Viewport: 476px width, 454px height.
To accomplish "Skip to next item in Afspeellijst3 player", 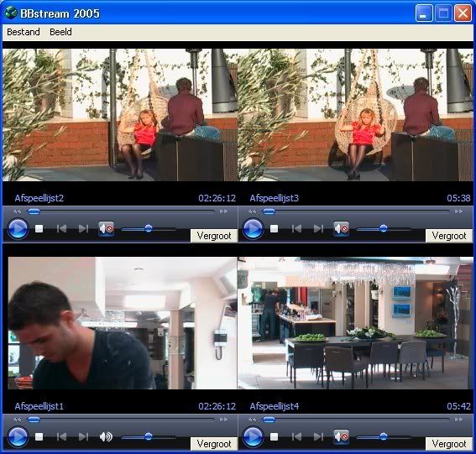I will (318, 228).
